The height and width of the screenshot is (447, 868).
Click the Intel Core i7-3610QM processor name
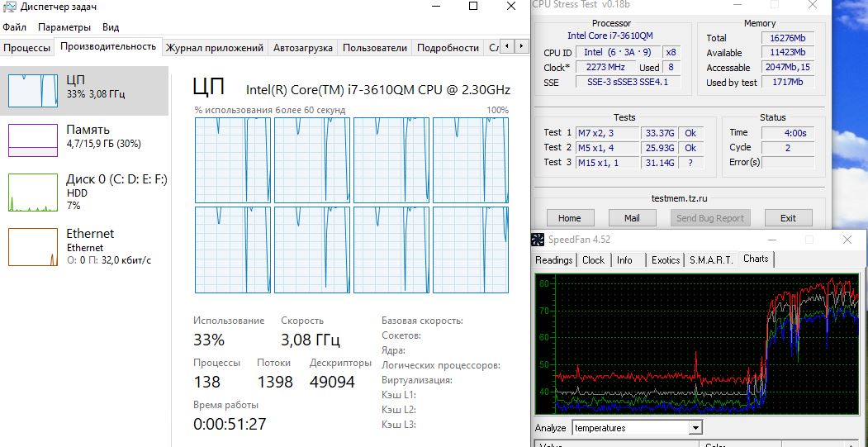pyautogui.click(x=610, y=36)
